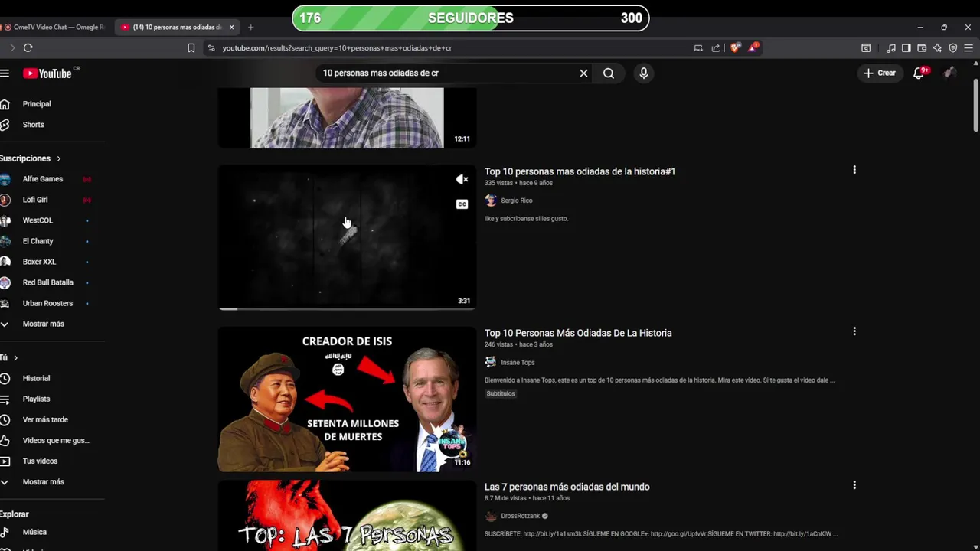Switch to OmeTV Video Chat tab

[x=55, y=27]
